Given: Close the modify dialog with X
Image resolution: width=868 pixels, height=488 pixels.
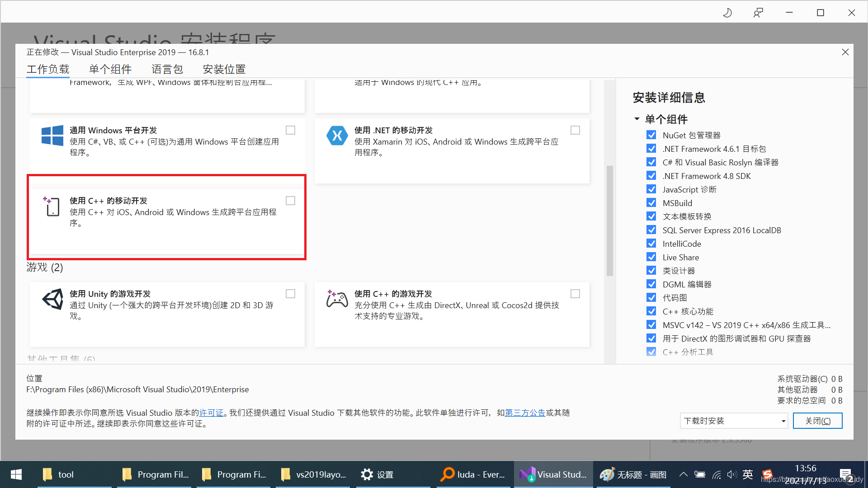Looking at the screenshot, I should [x=845, y=52].
